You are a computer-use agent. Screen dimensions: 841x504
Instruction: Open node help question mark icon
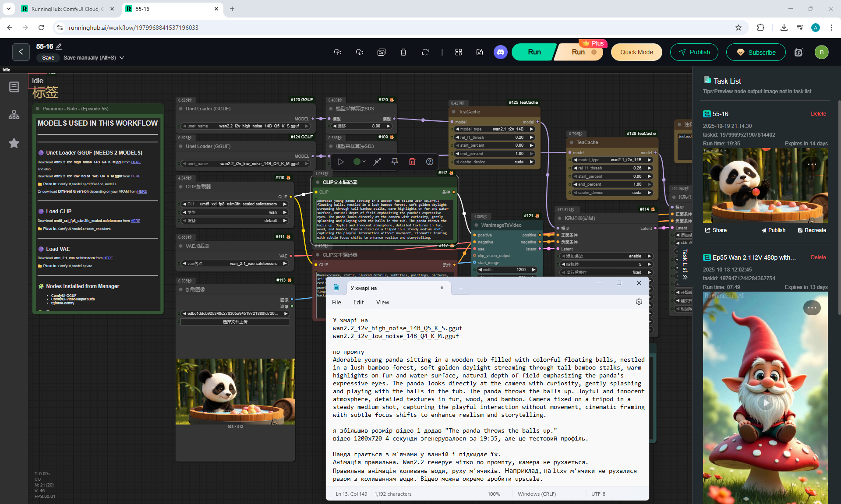point(430,162)
